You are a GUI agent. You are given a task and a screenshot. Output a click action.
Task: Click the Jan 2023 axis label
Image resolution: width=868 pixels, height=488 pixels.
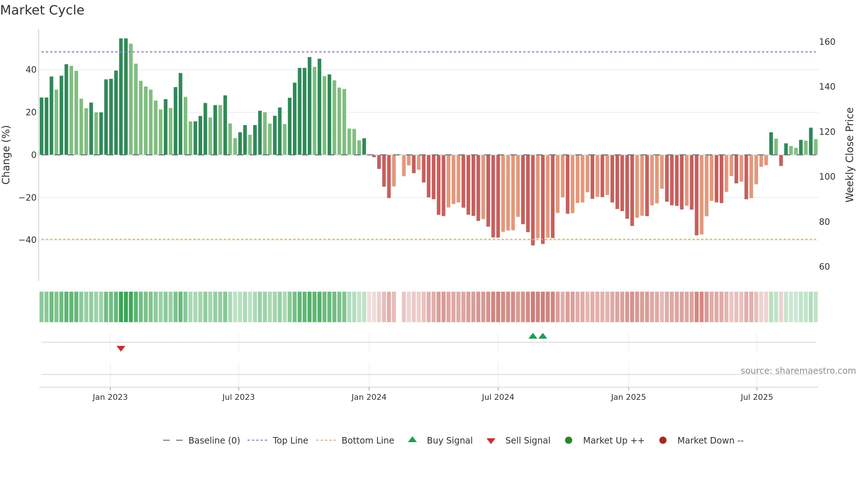(110, 397)
